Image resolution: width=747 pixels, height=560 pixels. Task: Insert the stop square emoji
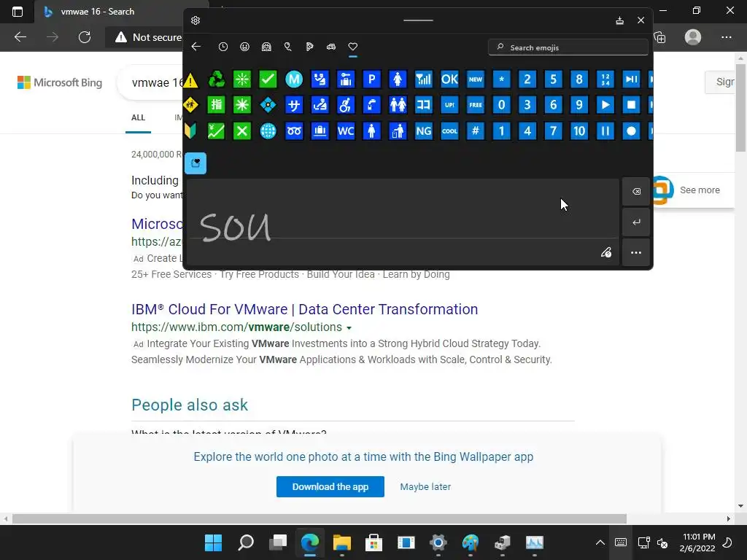click(x=631, y=105)
